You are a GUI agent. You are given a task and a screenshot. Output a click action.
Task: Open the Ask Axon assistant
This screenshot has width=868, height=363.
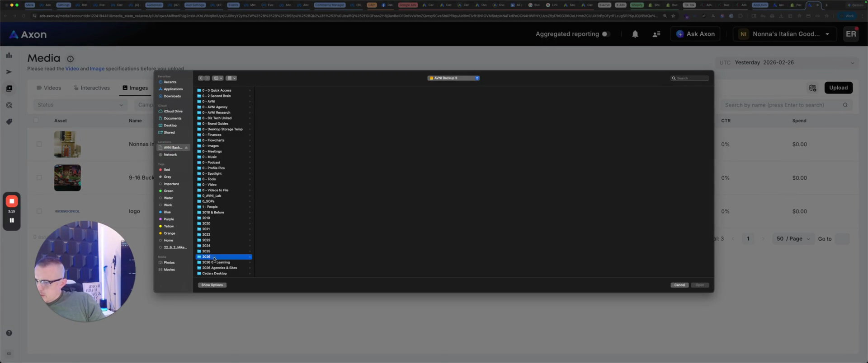pyautogui.click(x=695, y=34)
